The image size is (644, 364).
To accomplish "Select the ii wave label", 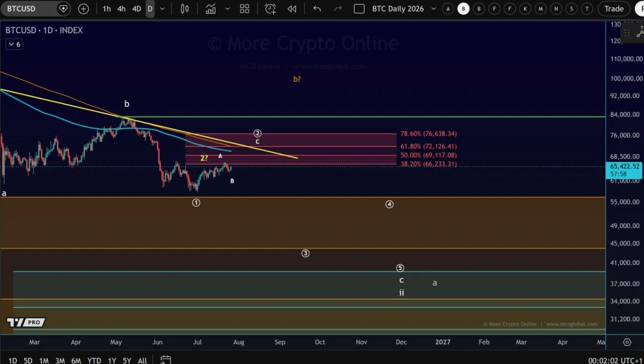I will tap(401, 293).
